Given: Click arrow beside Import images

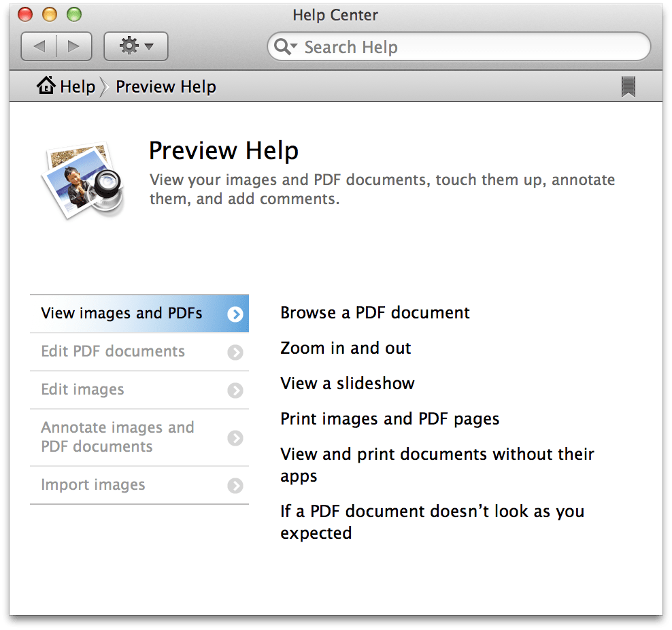Looking at the screenshot, I should click(x=235, y=486).
